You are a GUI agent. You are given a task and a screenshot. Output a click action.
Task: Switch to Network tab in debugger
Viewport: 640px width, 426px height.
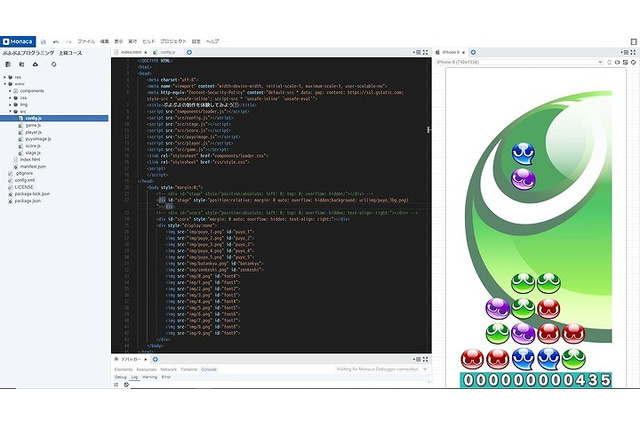coord(169,370)
